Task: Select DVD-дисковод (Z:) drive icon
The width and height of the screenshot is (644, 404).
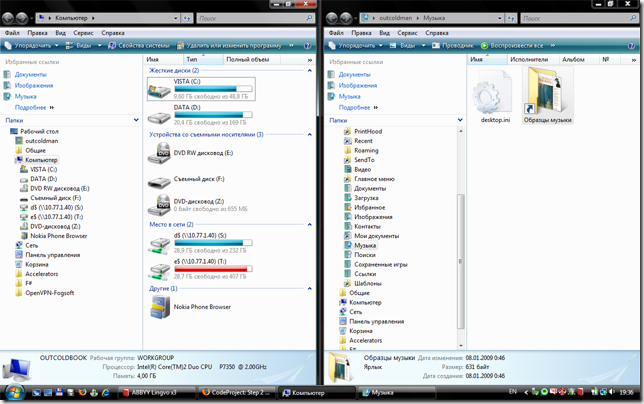Action: [x=159, y=205]
